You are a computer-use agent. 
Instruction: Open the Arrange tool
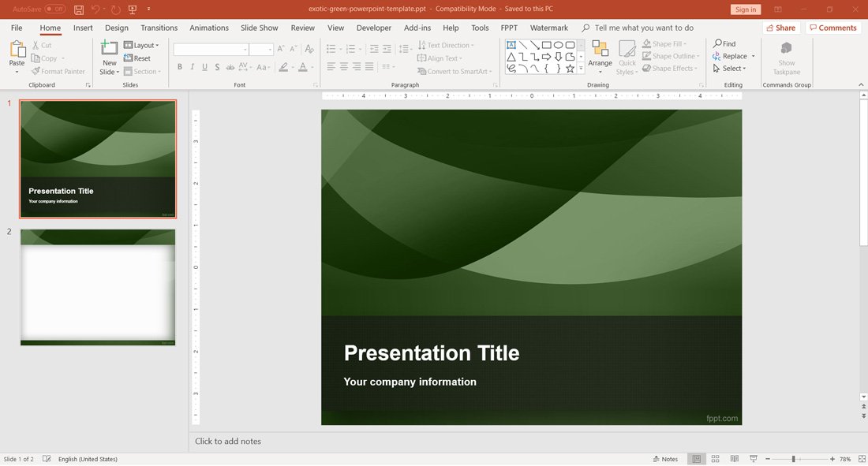[600, 50]
